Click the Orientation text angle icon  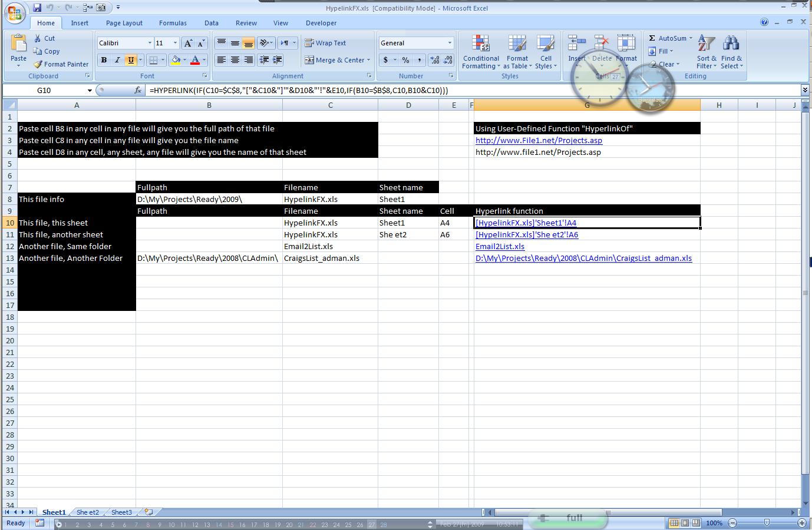click(x=265, y=43)
